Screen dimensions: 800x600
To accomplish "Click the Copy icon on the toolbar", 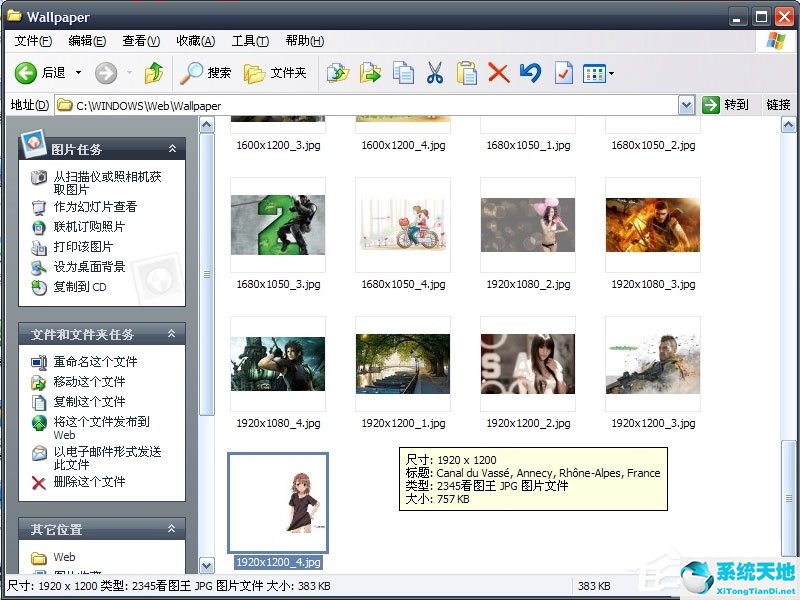I will (402, 73).
